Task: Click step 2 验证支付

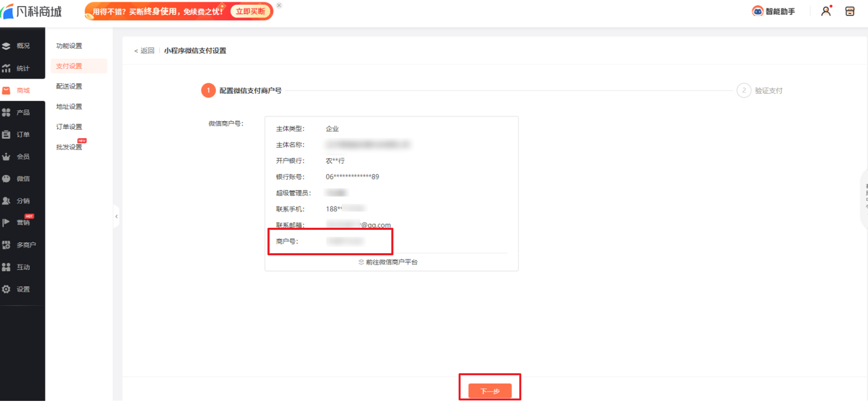Action: pyautogui.click(x=760, y=90)
